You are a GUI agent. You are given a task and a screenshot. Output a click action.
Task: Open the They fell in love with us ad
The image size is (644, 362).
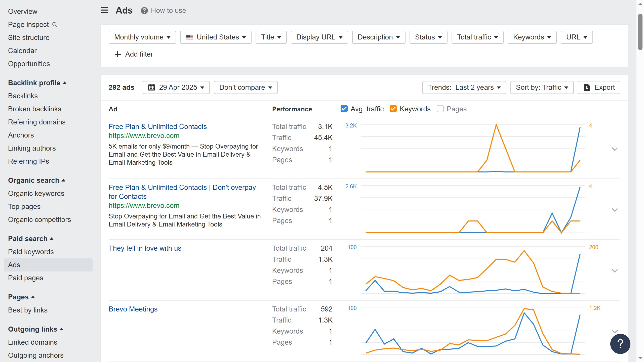[145, 248]
